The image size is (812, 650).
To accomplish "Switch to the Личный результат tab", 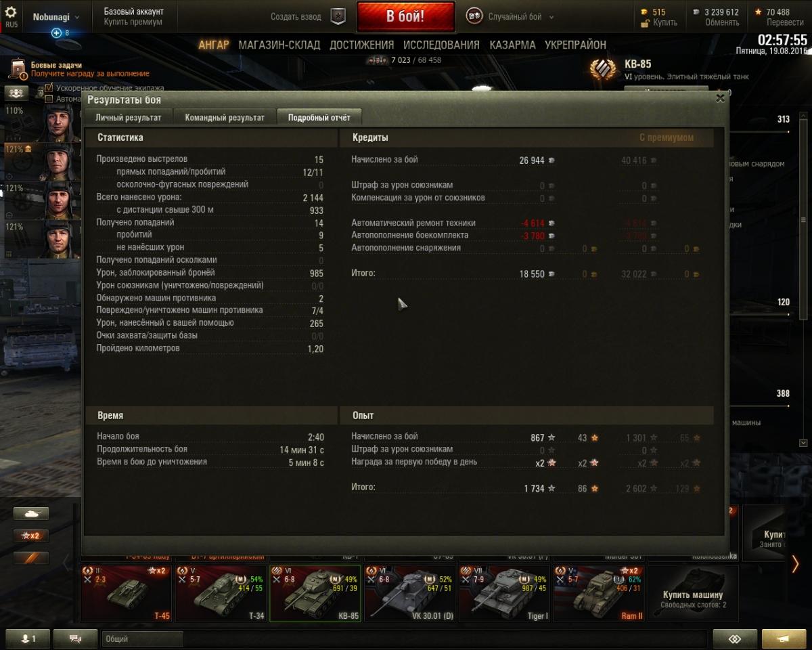I will [x=129, y=117].
